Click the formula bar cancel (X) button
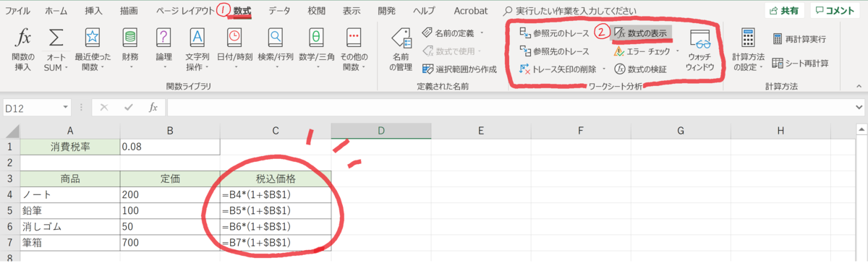This screenshot has height=271, width=868. point(104,107)
